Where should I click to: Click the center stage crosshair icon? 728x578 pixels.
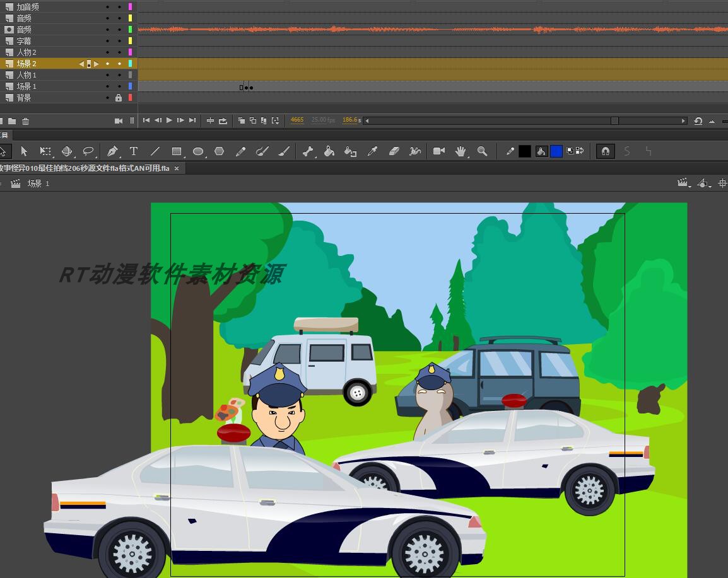pyautogui.click(x=722, y=183)
